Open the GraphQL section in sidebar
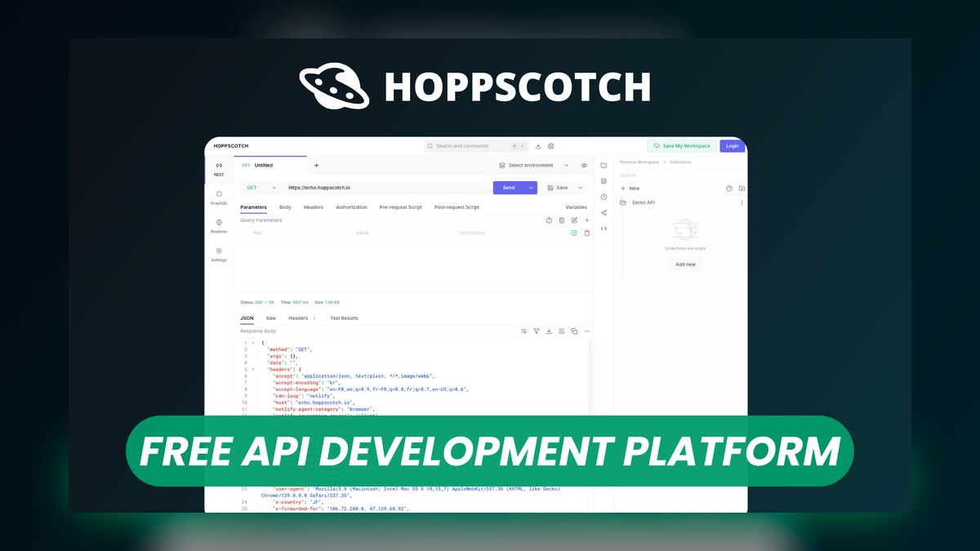Viewport: 980px width, 551px height. click(219, 198)
